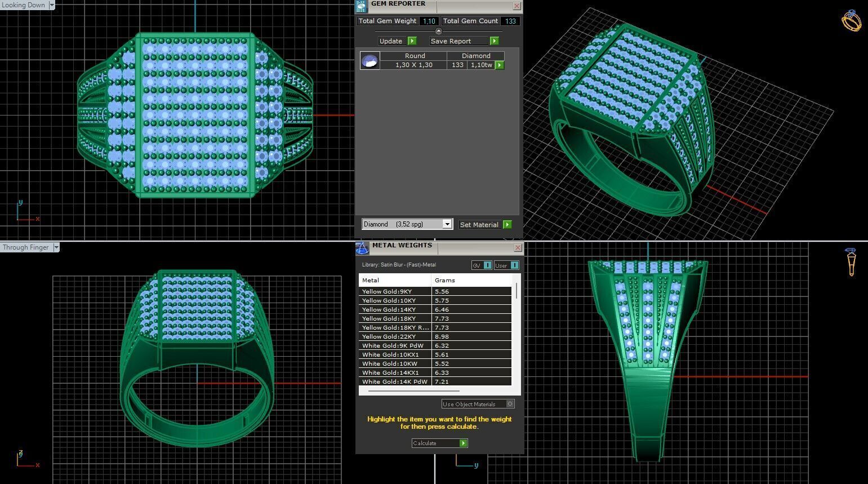Collapse the Gem Reporter header with round arrow
This screenshot has height=484, width=868.
(439, 32)
